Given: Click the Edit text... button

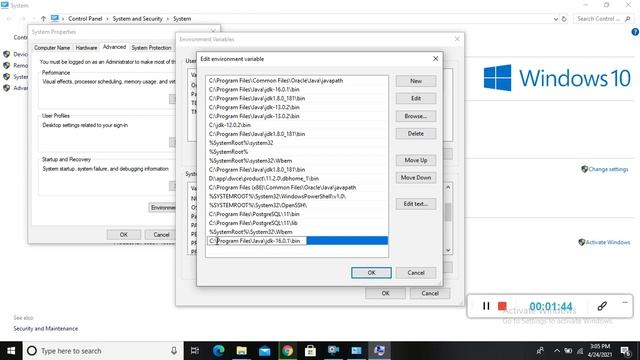Looking at the screenshot, I should (x=416, y=204).
